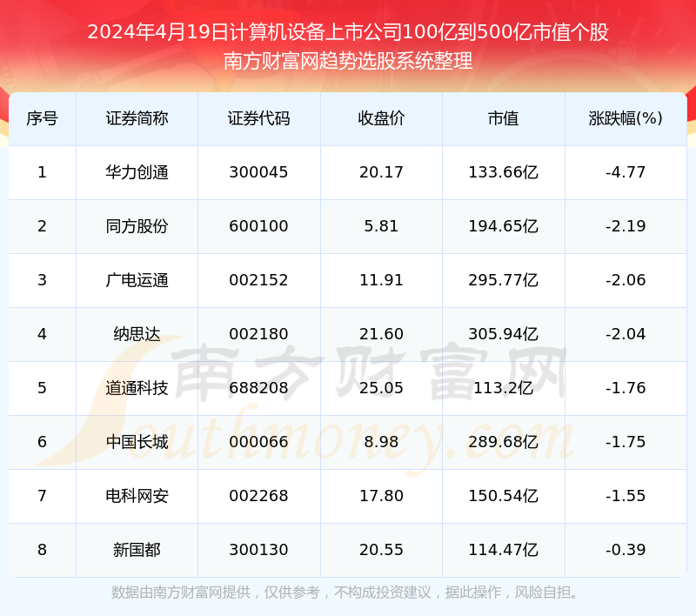Click market value 114.47亿
Image resolution: width=696 pixels, height=616 pixels.
(x=504, y=550)
